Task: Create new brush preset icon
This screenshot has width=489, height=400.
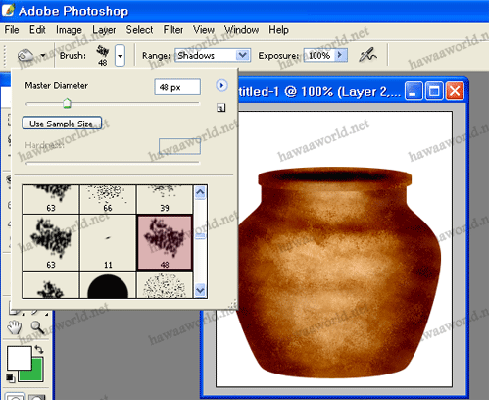Action: click(221, 108)
